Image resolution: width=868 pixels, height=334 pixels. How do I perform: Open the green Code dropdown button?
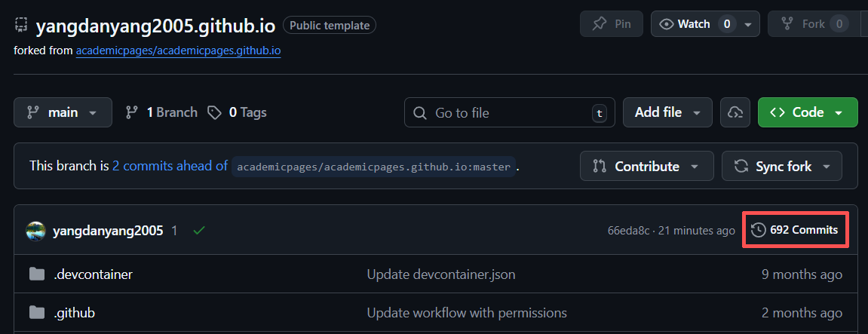click(x=808, y=112)
